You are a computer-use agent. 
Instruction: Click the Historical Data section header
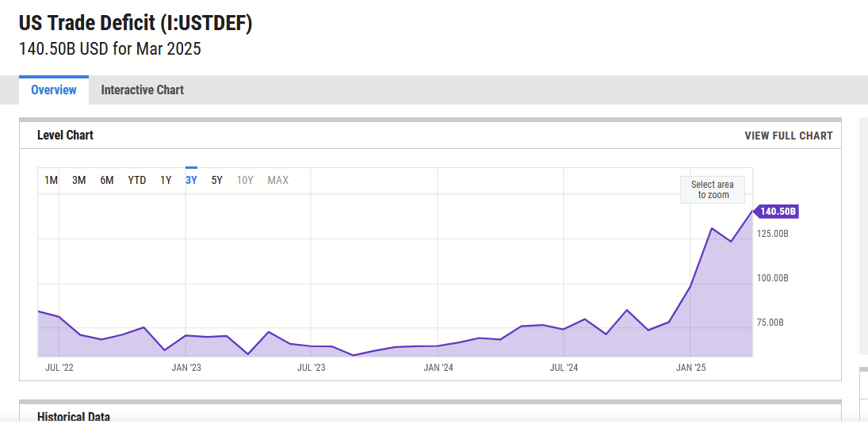pyautogui.click(x=74, y=417)
